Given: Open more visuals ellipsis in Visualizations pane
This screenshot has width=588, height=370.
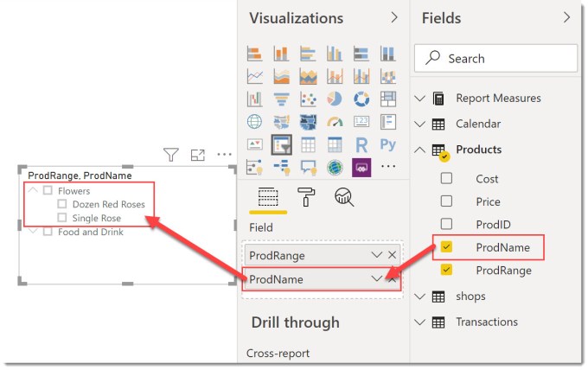Looking at the screenshot, I should click(x=387, y=166).
